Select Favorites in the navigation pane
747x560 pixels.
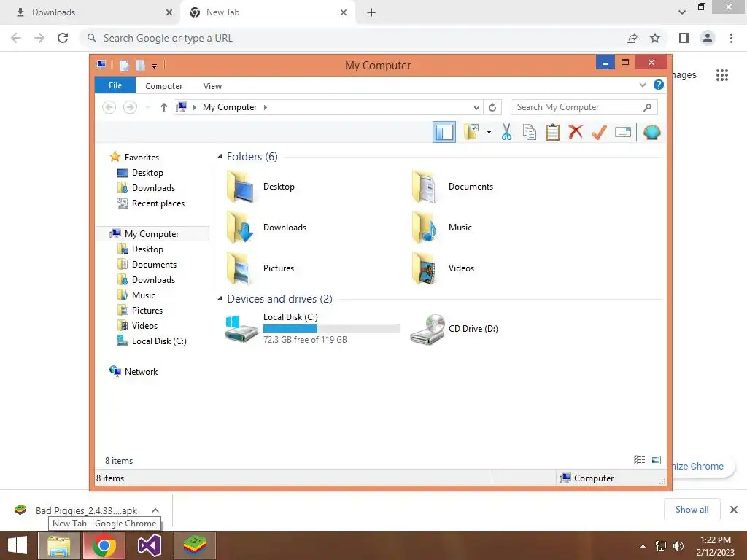142,157
